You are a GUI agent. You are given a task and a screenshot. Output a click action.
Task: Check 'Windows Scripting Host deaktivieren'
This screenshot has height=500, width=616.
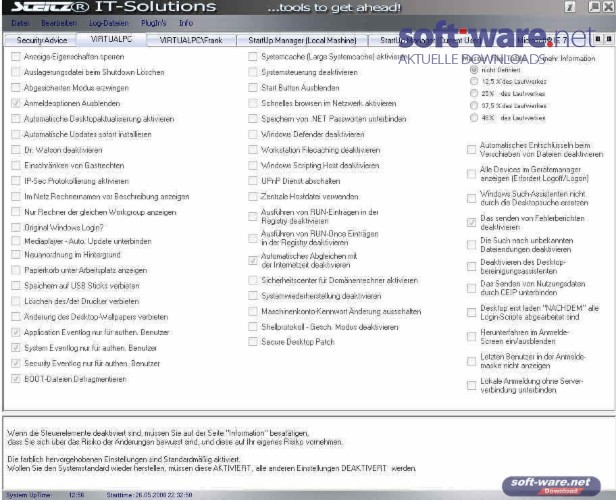click(x=253, y=165)
